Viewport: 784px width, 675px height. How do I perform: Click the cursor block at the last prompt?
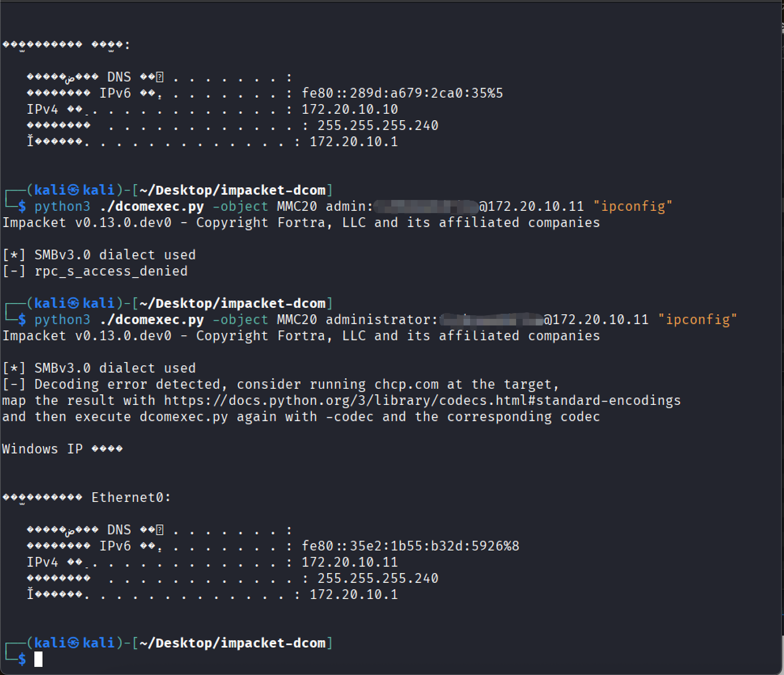pyautogui.click(x=38, y=659)
